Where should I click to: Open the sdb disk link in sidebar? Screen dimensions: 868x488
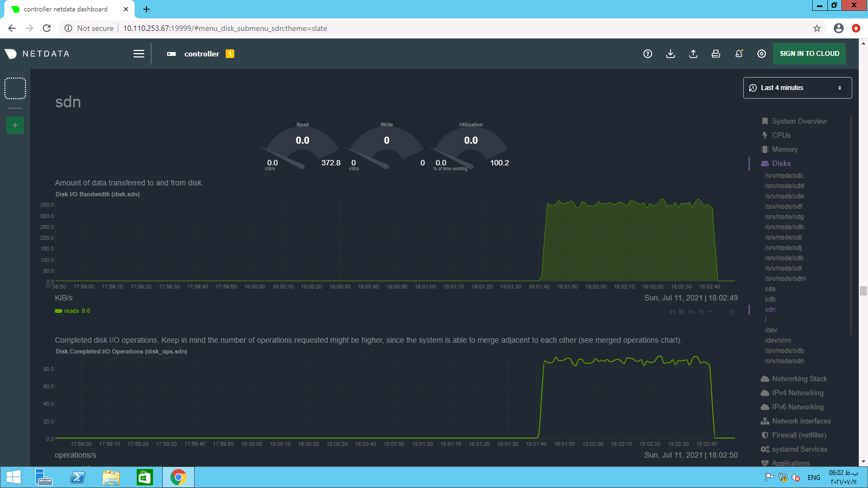pyautogui.click(x=770, y=299)
